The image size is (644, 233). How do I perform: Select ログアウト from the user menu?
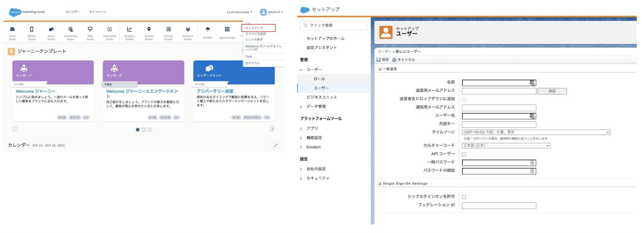click(252, 63)
